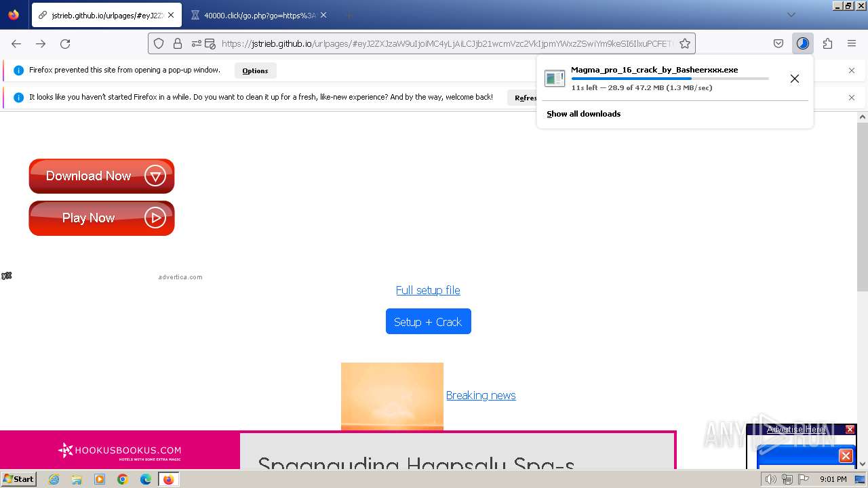Launch Microsoft Edge from taskbar
The width and height of the screenshot is (868, 488).
[x=146, y=479]
